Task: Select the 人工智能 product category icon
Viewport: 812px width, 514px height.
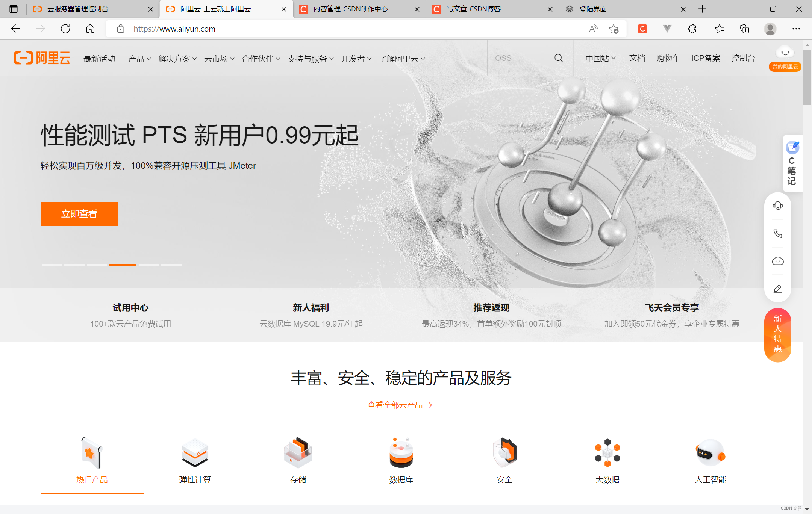Action: [710, 453]
